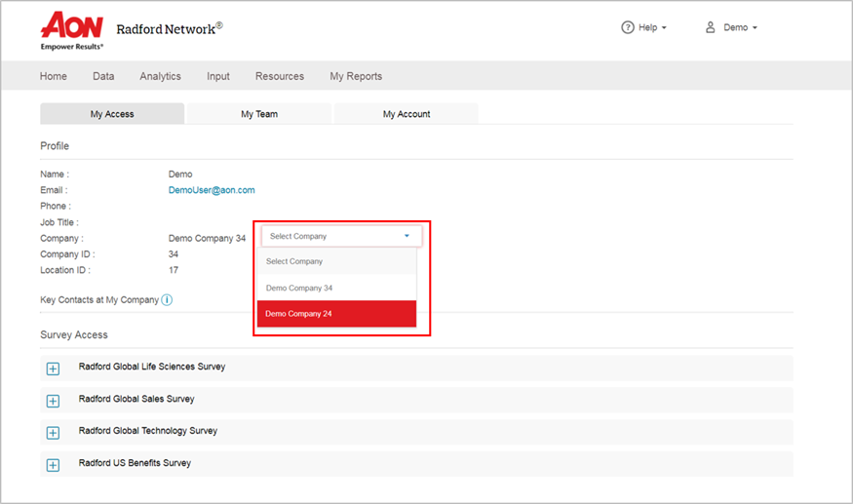Viewport: 853px width, 504px height.
Task: Click the Profile heading
Action: pos(55,146)
